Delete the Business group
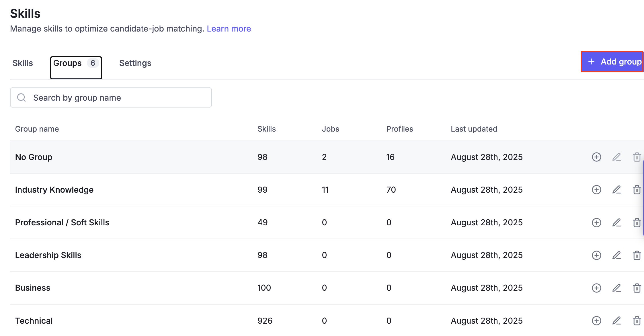The width and height of the screenshot is (644, 336). tap(637, 288)
